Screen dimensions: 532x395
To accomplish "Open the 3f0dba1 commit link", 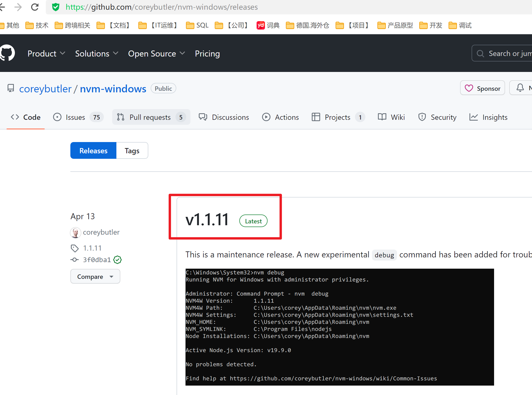I will [x=97, y=260].
